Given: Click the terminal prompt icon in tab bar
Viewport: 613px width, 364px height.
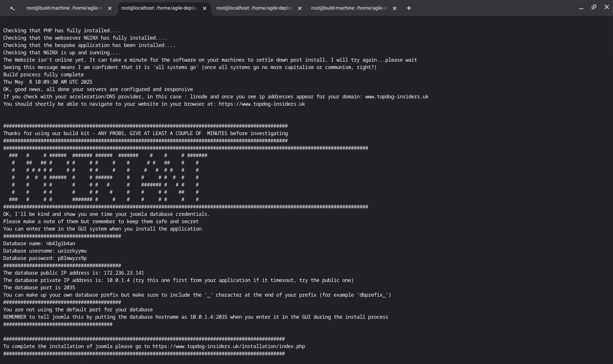Looking at the screenshot, I should 12,8.
